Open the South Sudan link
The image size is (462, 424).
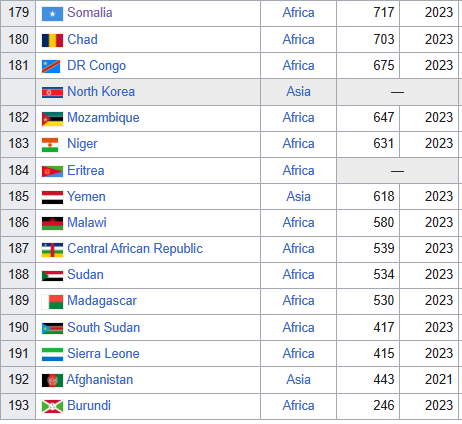(104, 328)
